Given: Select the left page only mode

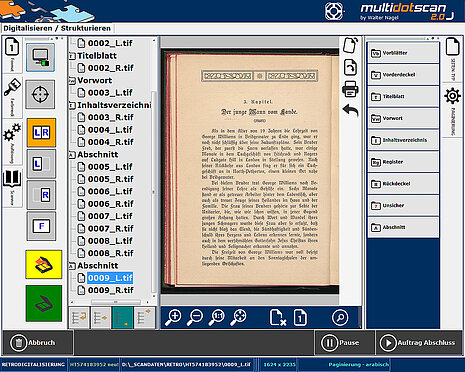Looking at the screenshot, I should tap(41, 164).
